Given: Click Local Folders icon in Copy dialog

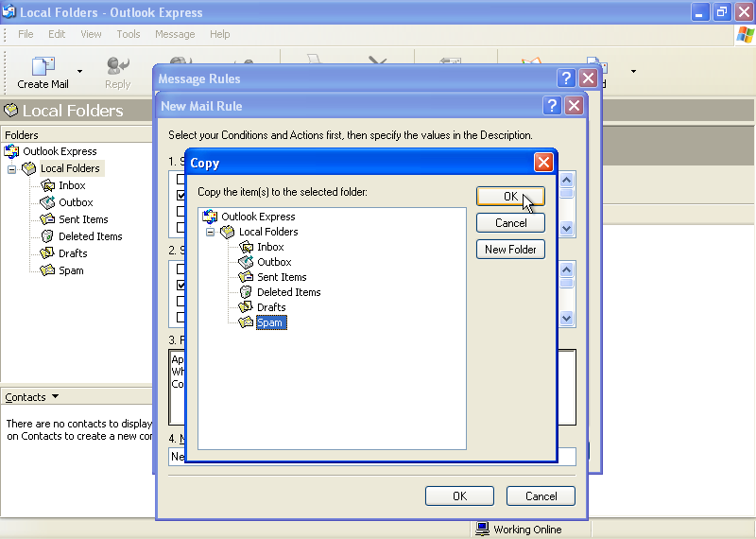Looking at the screenshot, I should click(228, 232).
